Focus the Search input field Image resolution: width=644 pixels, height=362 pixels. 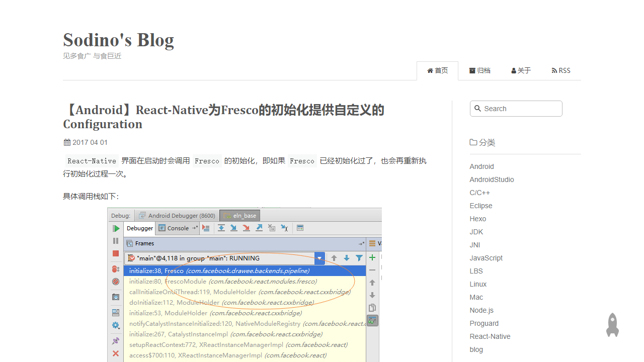tap(516, 109)
